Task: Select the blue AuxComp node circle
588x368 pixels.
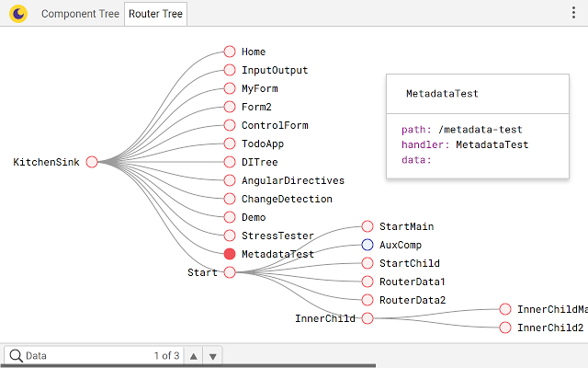Action: (x=367, y=245)
